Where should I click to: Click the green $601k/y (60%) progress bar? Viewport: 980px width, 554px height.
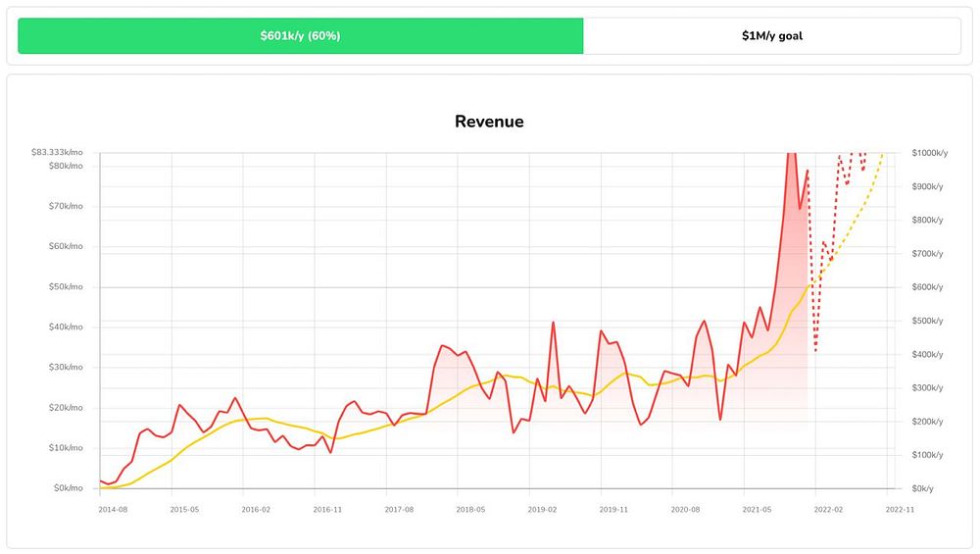(300, 35)
